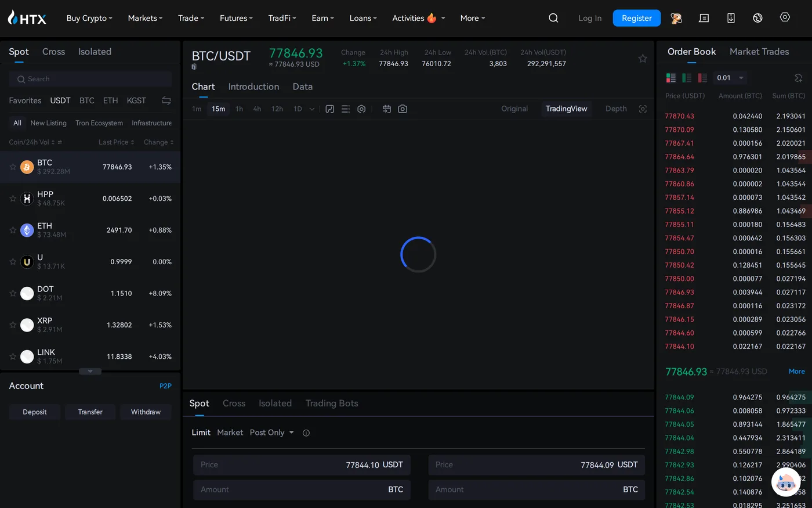The height and width of the screenshot is (508, 812).
Task: Select the 1h chart interval
Action: pos(239,109)
